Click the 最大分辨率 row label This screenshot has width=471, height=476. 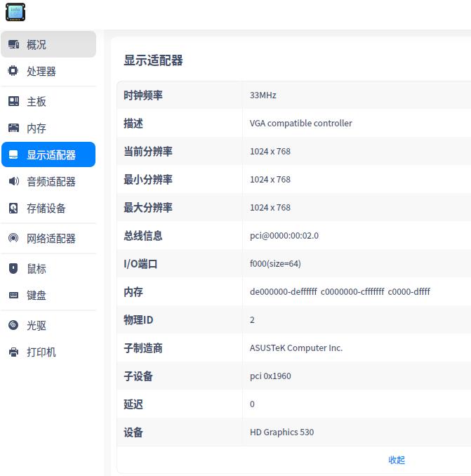[x=148, y=207]
